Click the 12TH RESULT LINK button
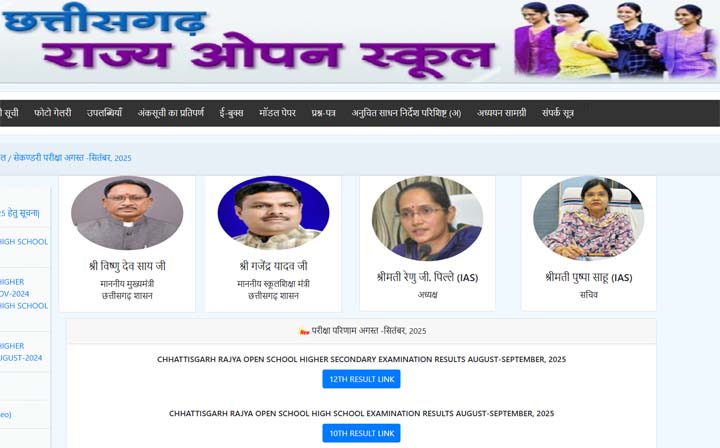720x448 pixels. (361, 379)
